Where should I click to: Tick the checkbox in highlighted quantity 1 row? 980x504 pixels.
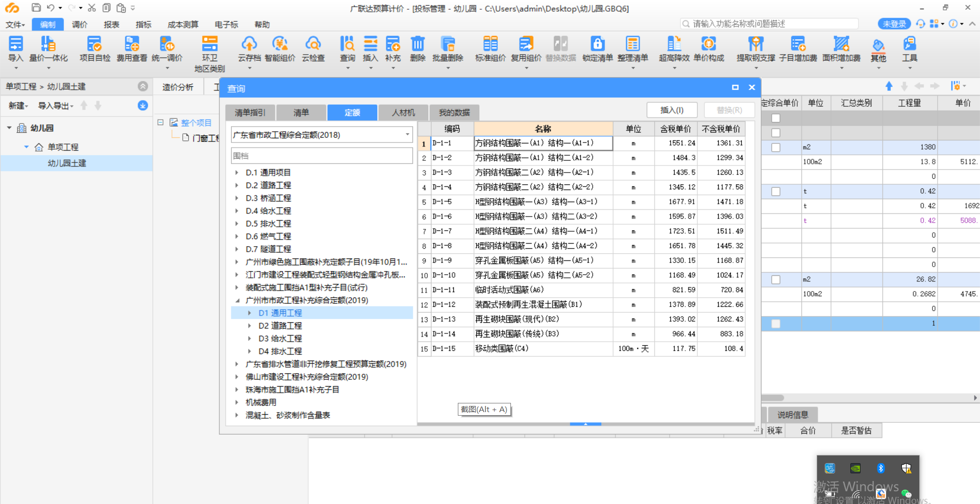click(x=776, y=323)
